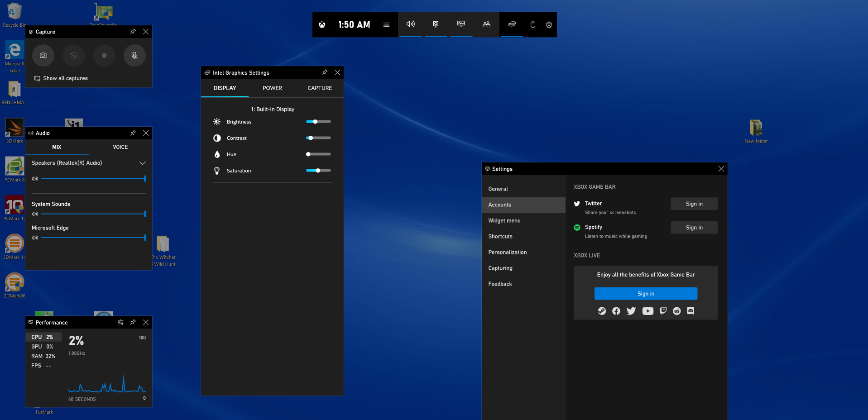Open Widget menu settings section
The height and width of the screenshot is (420, 868).
click(x=524, y=220)
